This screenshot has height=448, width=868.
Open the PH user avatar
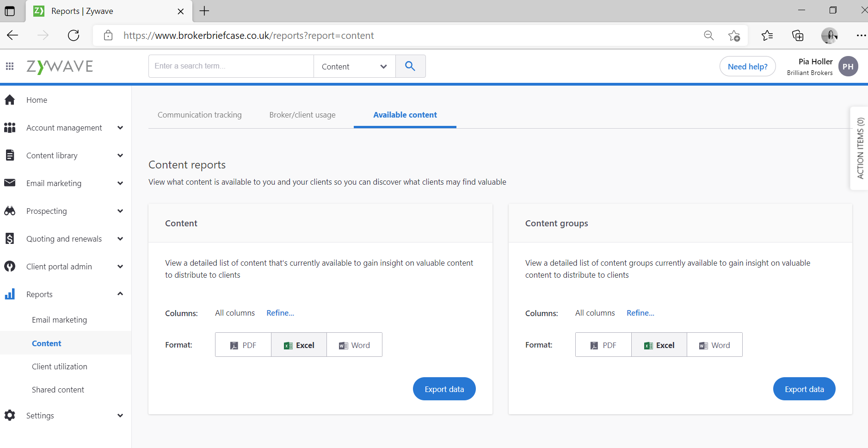[x=848, y=66]
